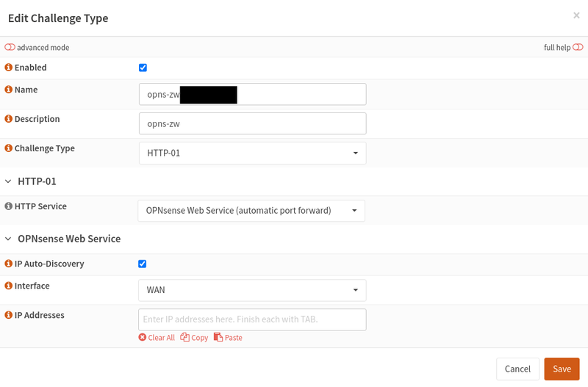Collapse the OPNsense Web Service section
This screenshot has height=387, width=588.
pos(9,239)
